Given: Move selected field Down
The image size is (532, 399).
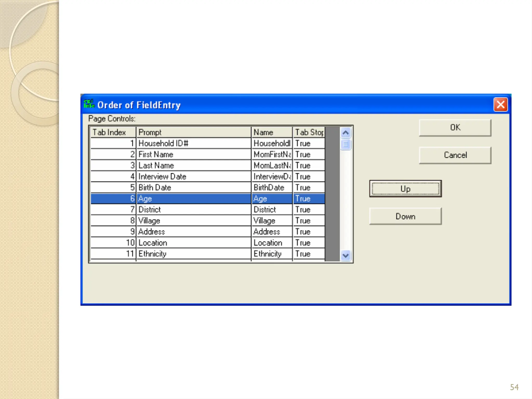Looking at the screenshot, I should click(405, 216).
